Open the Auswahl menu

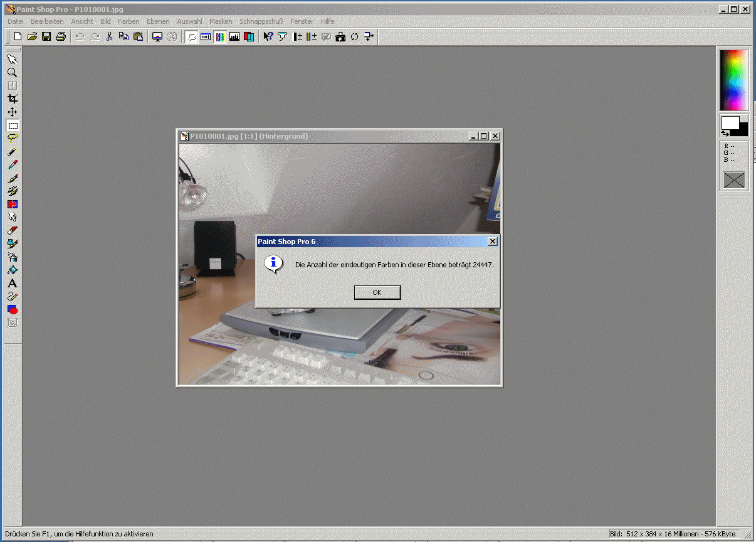[189, 21]
